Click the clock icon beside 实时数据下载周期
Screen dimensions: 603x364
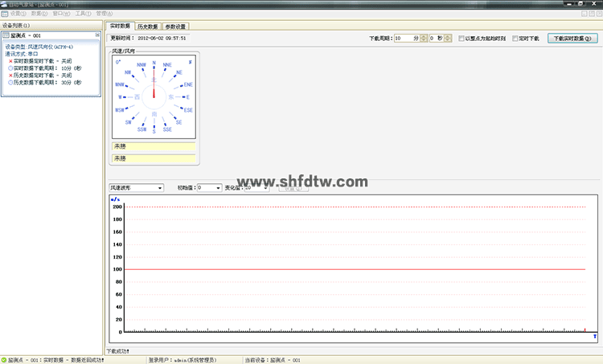(10, 68)
